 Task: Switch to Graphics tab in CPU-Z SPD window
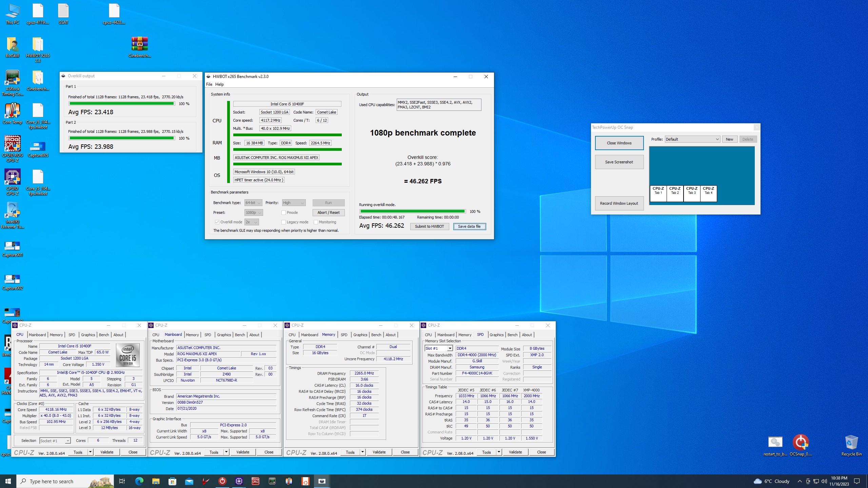(496, 335)
